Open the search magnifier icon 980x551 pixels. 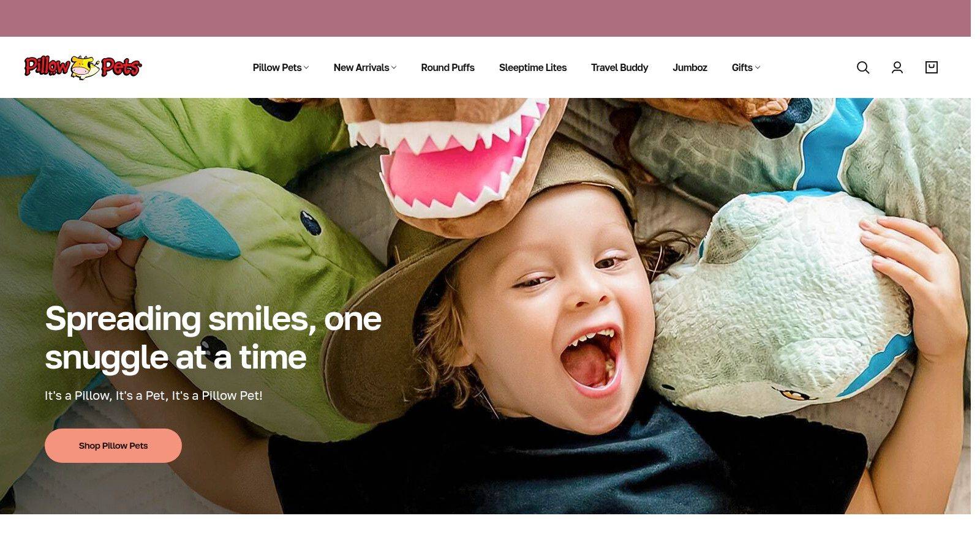pos(863,67)
